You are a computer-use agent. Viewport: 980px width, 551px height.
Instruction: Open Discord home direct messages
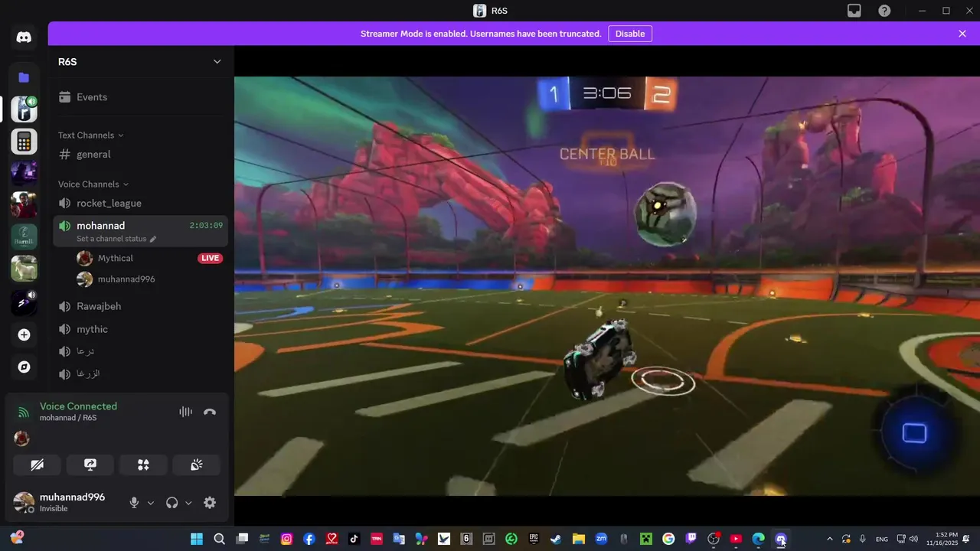tap(24, 37)
